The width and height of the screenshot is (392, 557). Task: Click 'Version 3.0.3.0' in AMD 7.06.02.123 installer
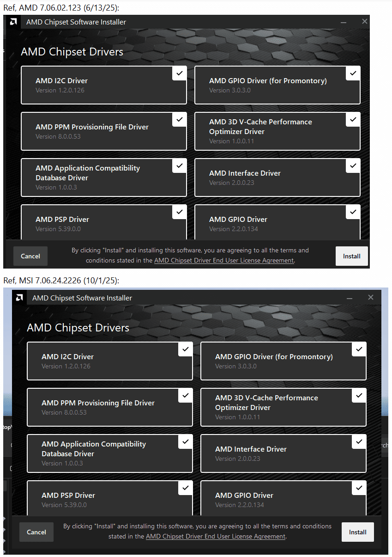tap(230, 90)
